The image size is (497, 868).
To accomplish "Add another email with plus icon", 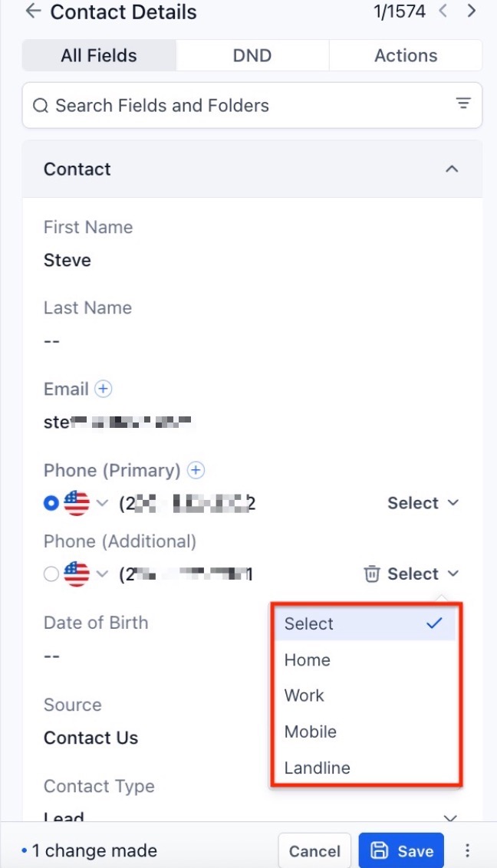I will (103, 389).
